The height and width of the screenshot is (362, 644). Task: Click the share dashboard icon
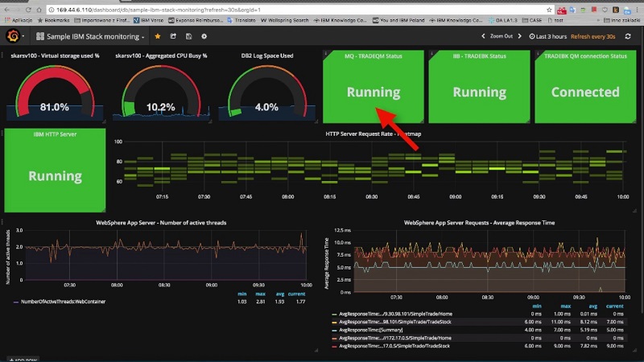pyautogui.click(x=172, y=36)
